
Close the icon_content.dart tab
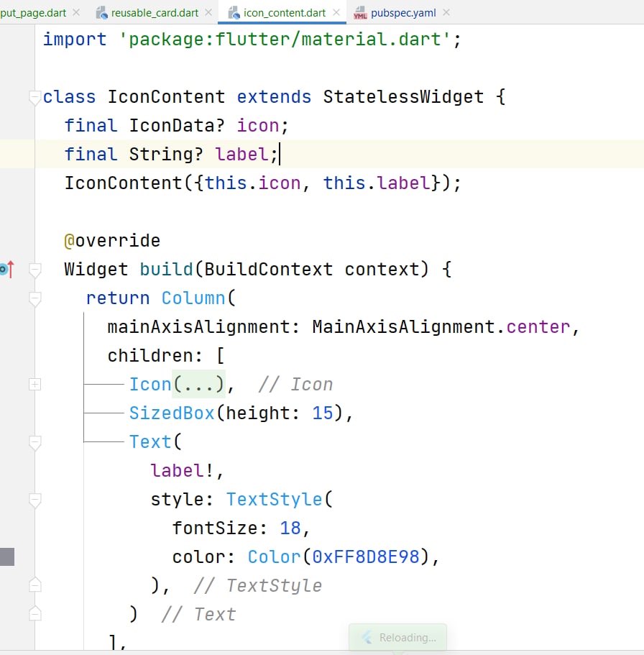(x=336, y=13)
